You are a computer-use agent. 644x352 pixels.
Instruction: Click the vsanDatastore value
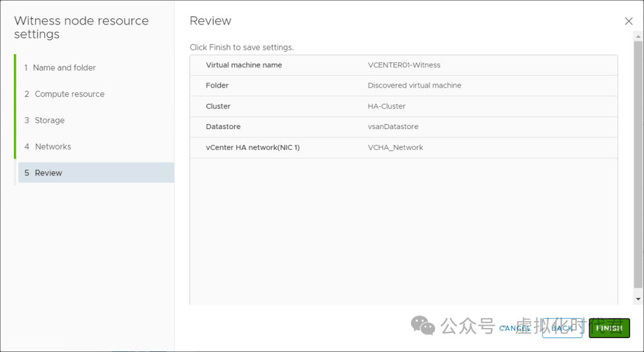(x=393, y=127)
